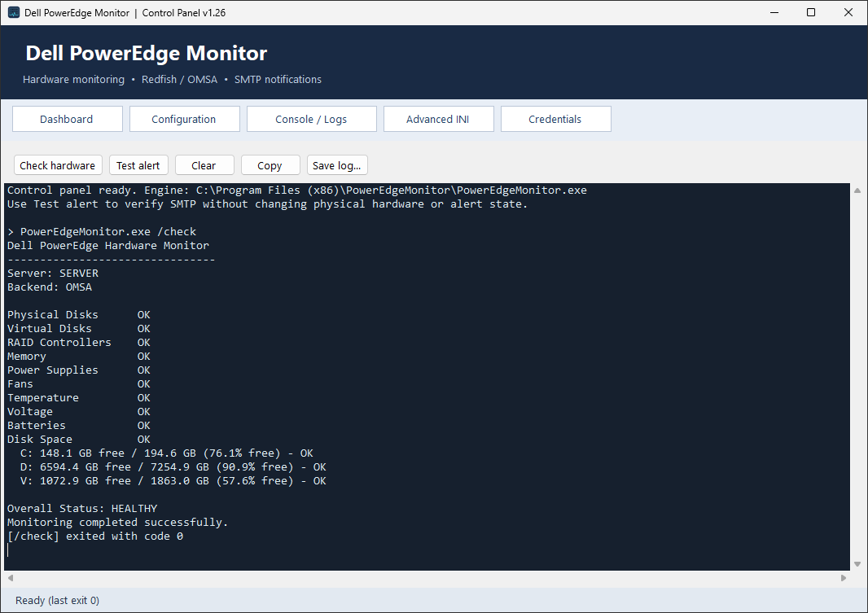This screenshot has height=613, width=868.
Task: Click the horizontal scroll left arrow
Action: point(11,578)
